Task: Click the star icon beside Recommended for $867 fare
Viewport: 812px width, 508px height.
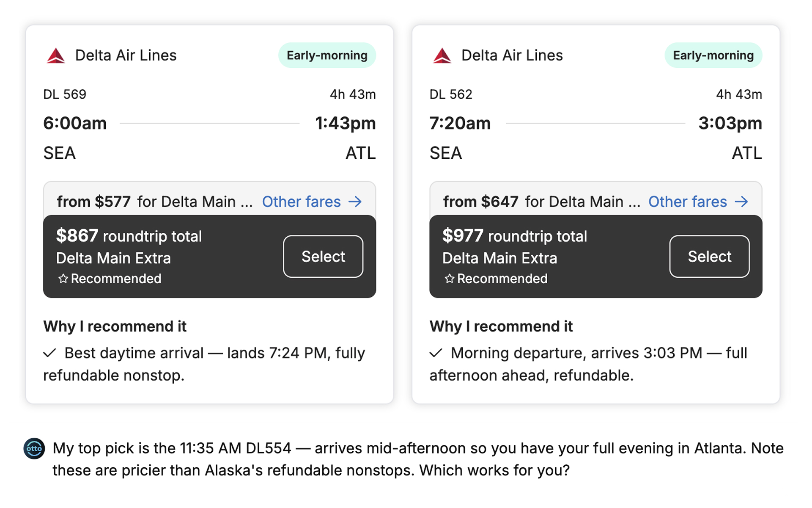Action: [63, 279]
